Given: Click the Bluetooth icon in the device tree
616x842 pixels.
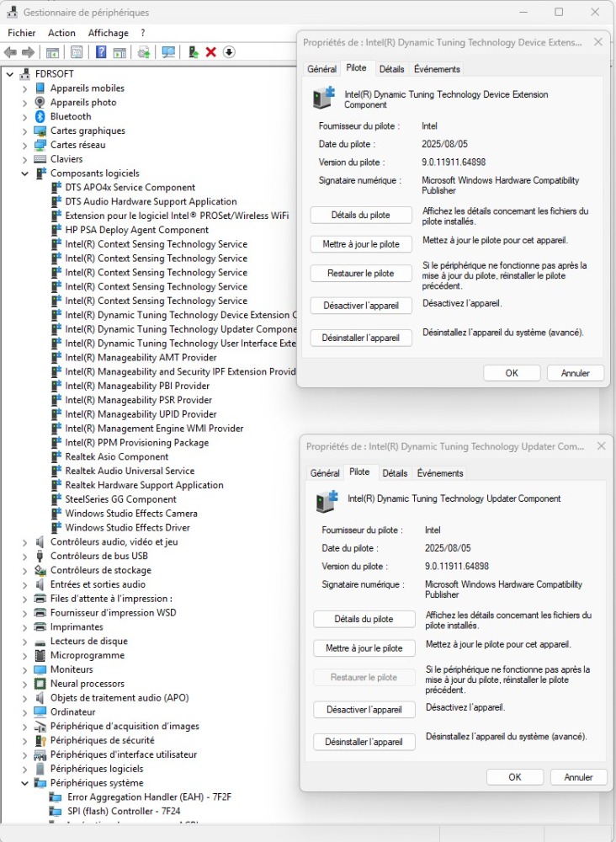Looking at the screenshot, I should [x=40, y=117].
